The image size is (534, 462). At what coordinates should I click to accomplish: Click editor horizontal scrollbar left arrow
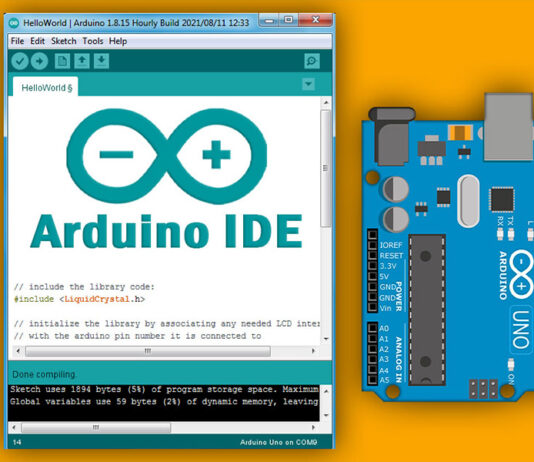18,351
